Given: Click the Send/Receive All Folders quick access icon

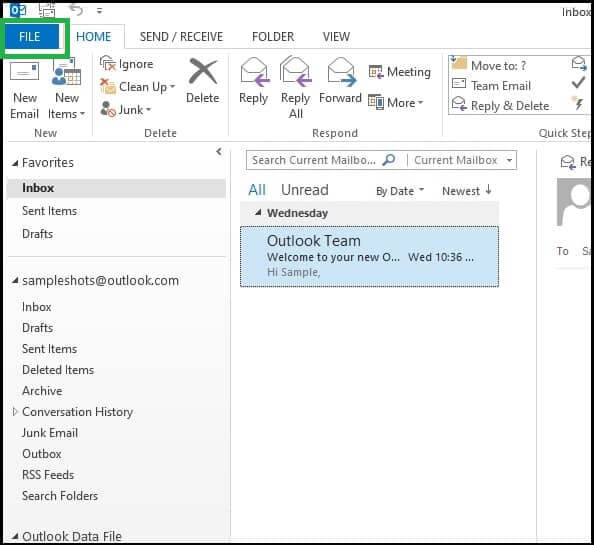Looking at the screenshot, I should click(47, 10).
